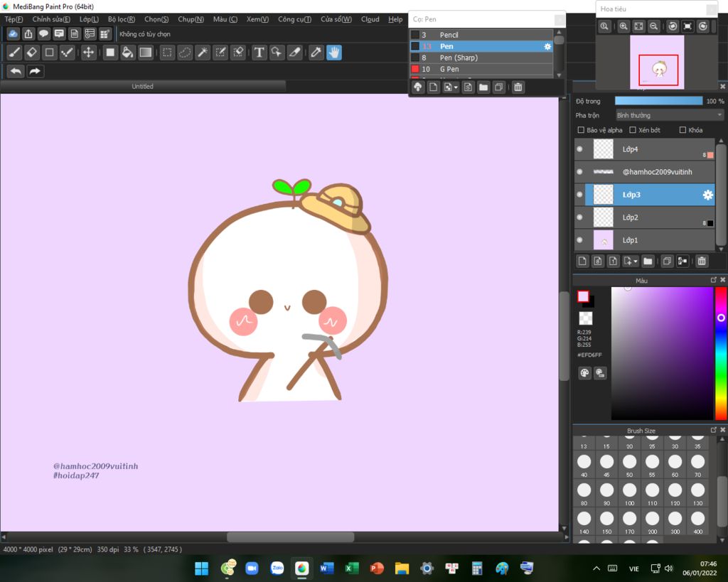
Task: Enable the Bảo vệ alpha checkbox
Action: 580,130
